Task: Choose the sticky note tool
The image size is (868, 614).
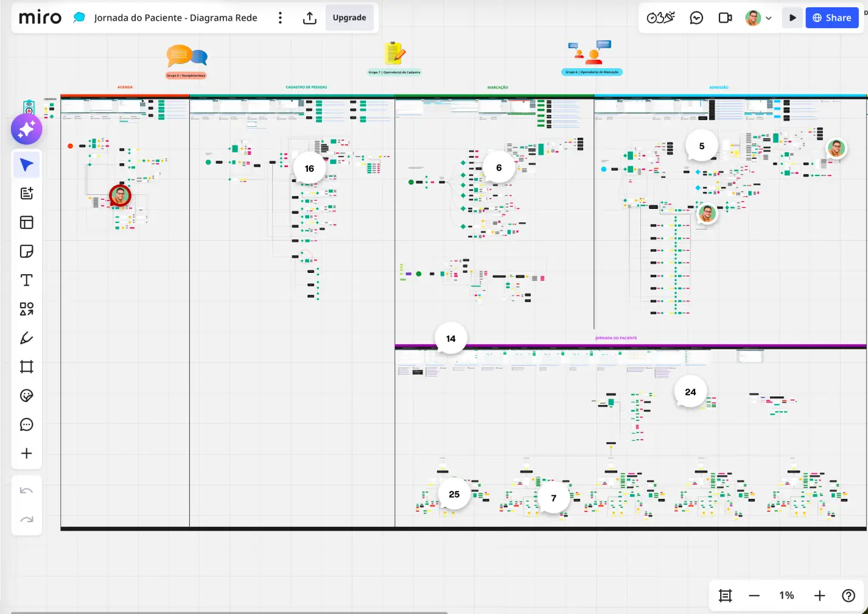Action: pyautogui.click(x=27, y=251)
